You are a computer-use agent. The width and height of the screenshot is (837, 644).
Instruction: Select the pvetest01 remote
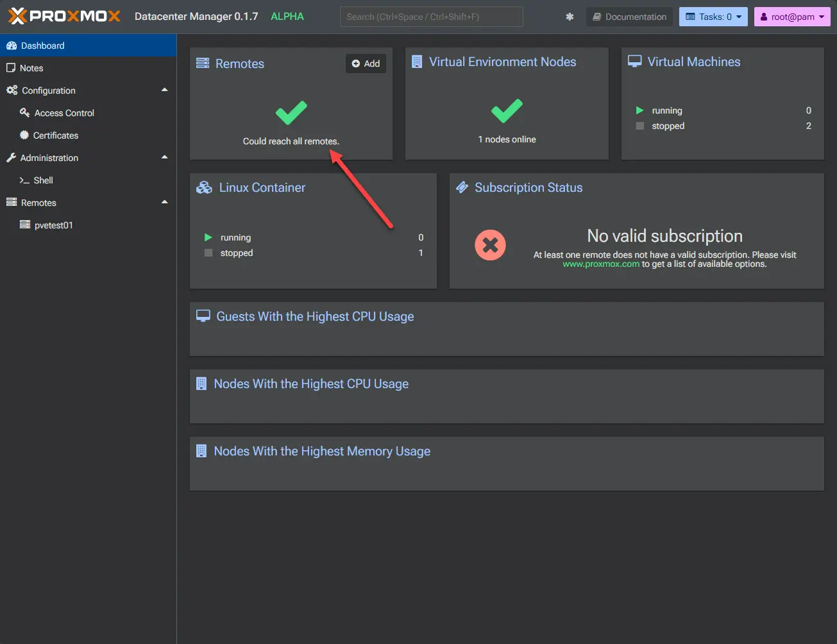click(x=53, y=225)
